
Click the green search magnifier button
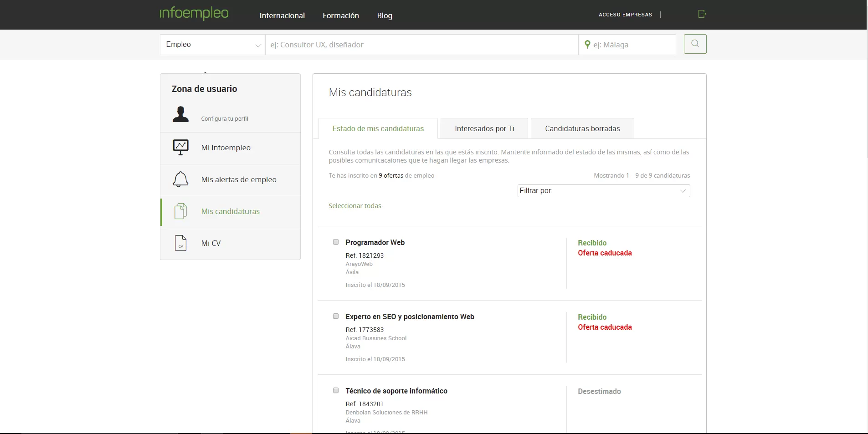(695, 44)
